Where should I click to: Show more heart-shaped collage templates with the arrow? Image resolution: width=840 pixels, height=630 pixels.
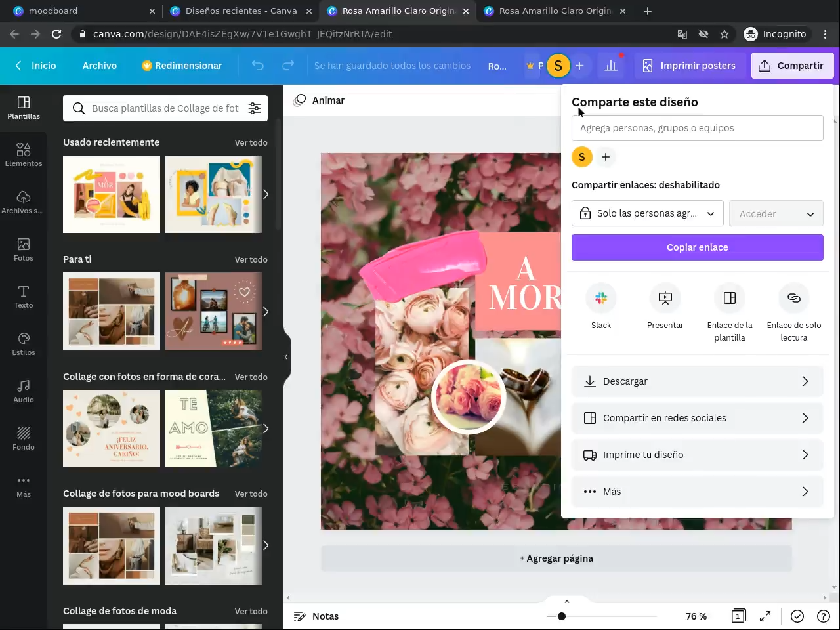(266, 429)
